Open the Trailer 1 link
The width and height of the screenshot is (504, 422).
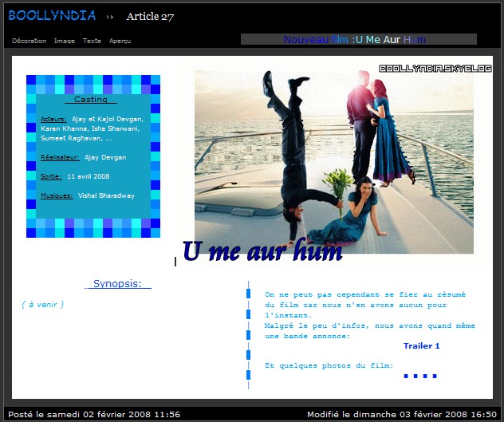coord(421,345)
